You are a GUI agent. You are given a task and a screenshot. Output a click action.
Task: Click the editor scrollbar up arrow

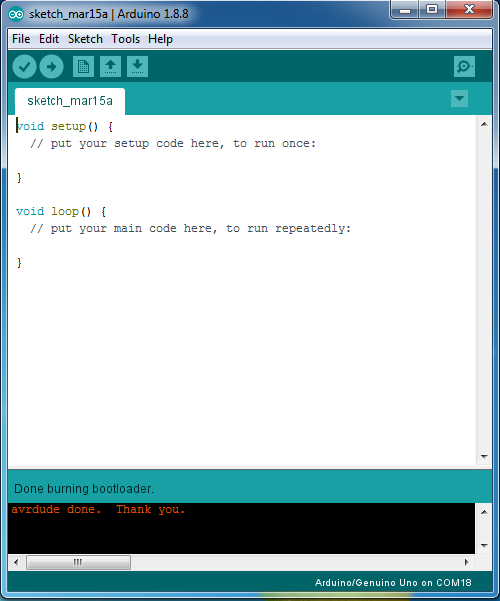pos(484,124)
